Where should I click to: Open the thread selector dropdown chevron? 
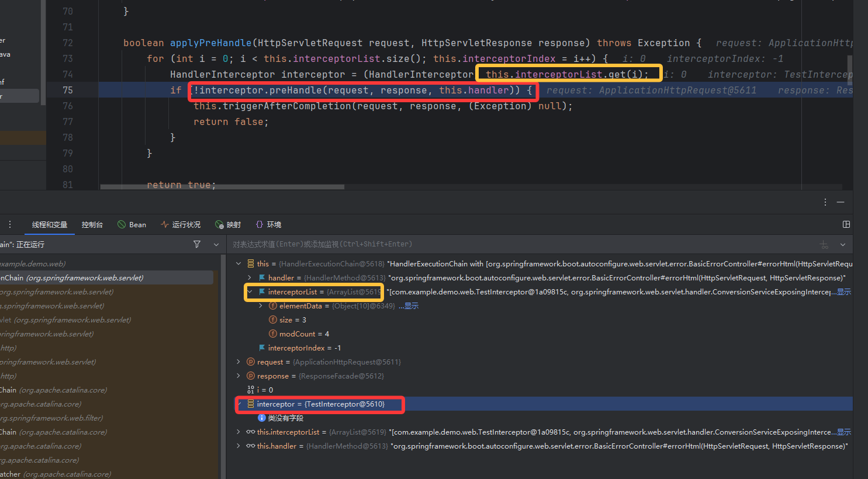click(216, 244)
